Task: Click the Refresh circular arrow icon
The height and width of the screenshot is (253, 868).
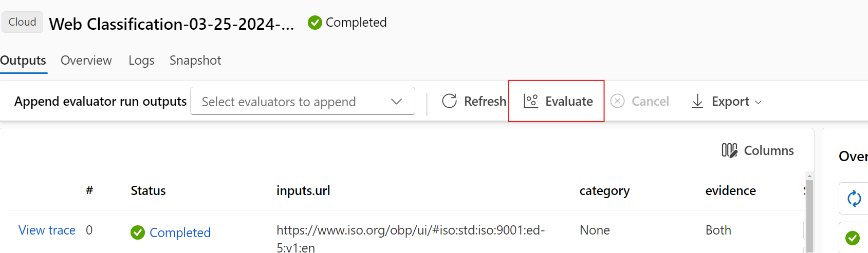Action: [449, 101]
